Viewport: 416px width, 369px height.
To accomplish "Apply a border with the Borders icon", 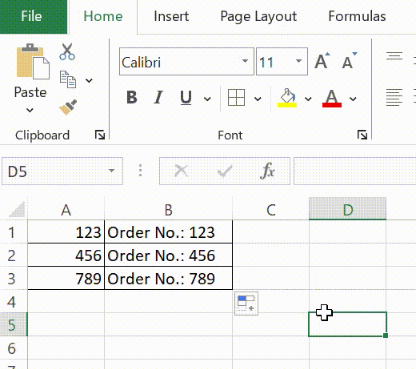I will (x=236, y=98).
